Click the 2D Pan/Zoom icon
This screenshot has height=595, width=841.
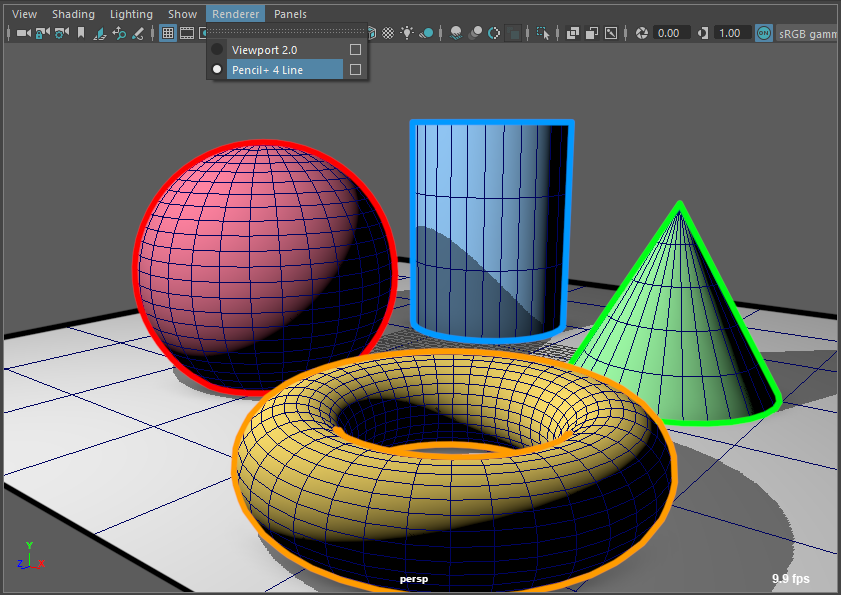(119, 33)
